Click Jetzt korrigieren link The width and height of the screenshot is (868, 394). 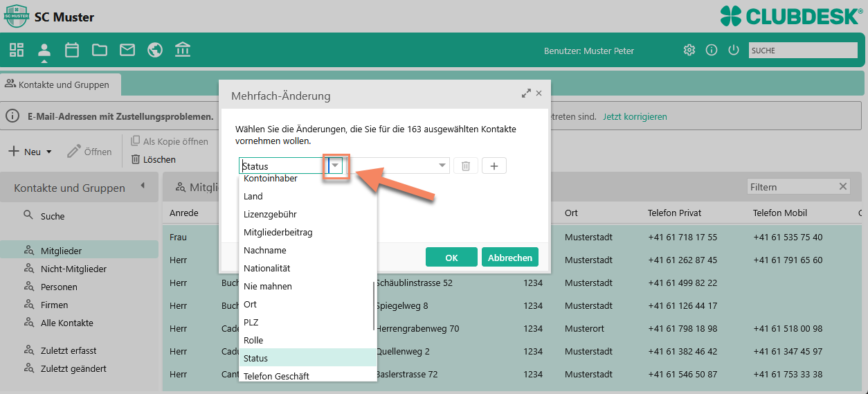click(x=635, y=116)
